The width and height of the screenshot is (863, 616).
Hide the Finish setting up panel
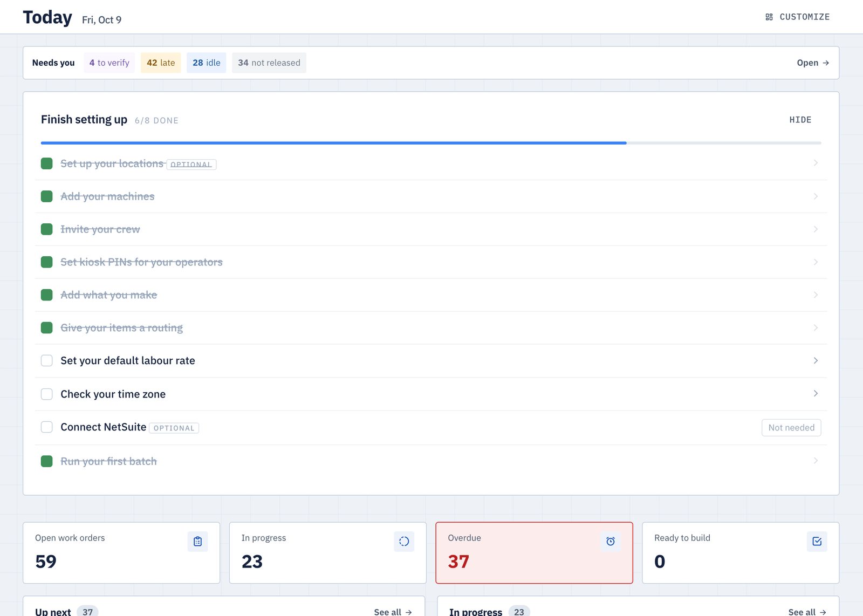click(x=800, y=120)
